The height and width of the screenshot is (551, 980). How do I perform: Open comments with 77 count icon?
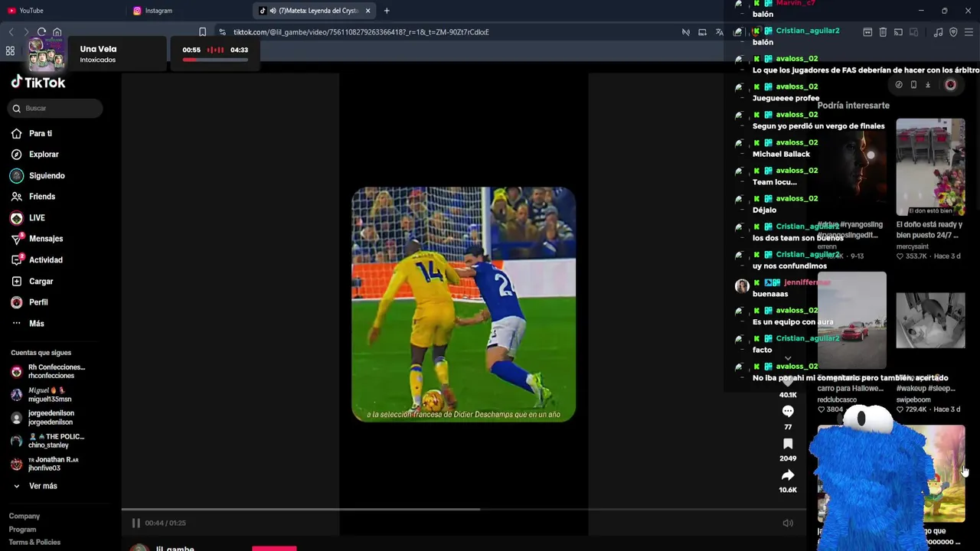788,412
